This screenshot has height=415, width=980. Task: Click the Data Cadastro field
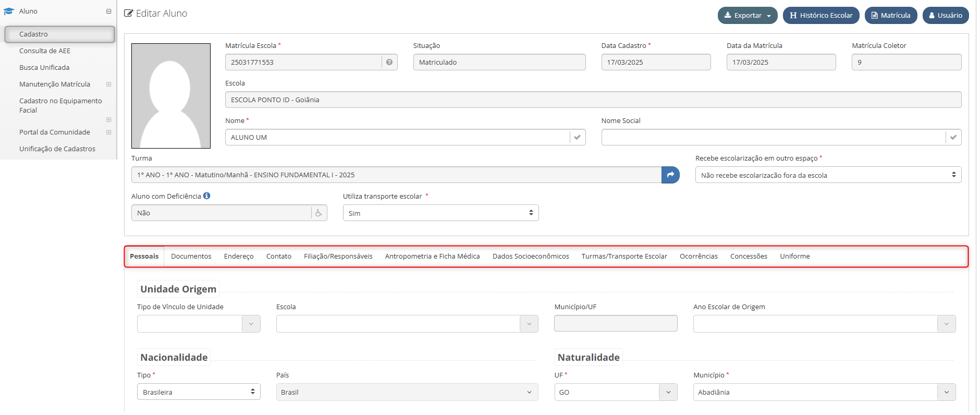pyautogui.click(x=656, y=62)
